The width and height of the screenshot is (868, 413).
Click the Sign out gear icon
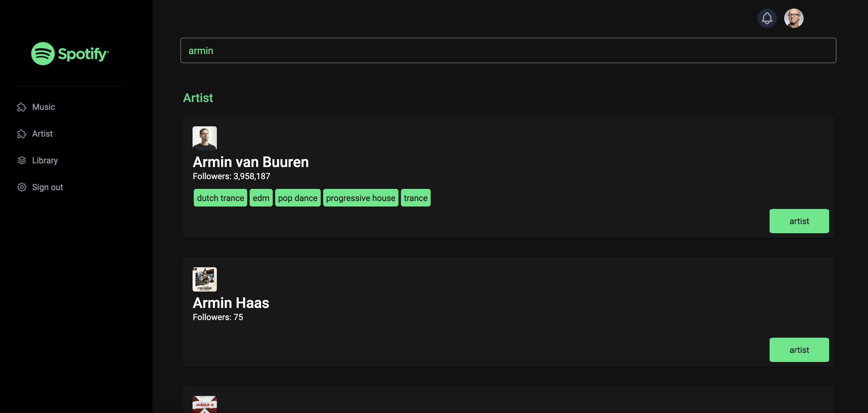coord(22,187)
